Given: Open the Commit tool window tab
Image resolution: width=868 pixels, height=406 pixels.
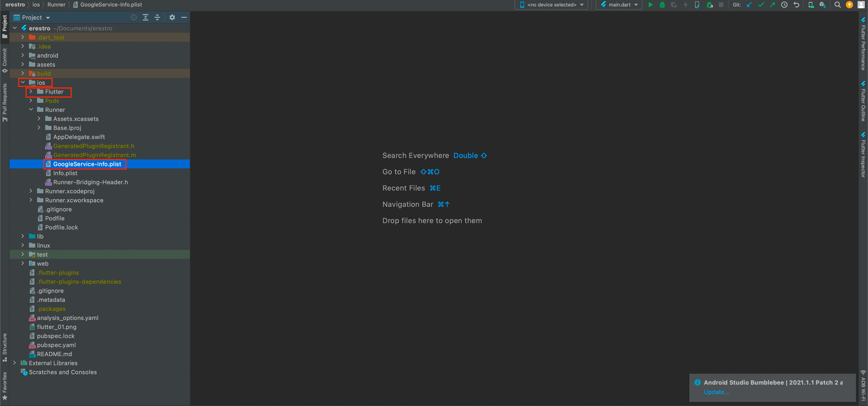Looking at the screenshot, I should click(x=5, y=60).
